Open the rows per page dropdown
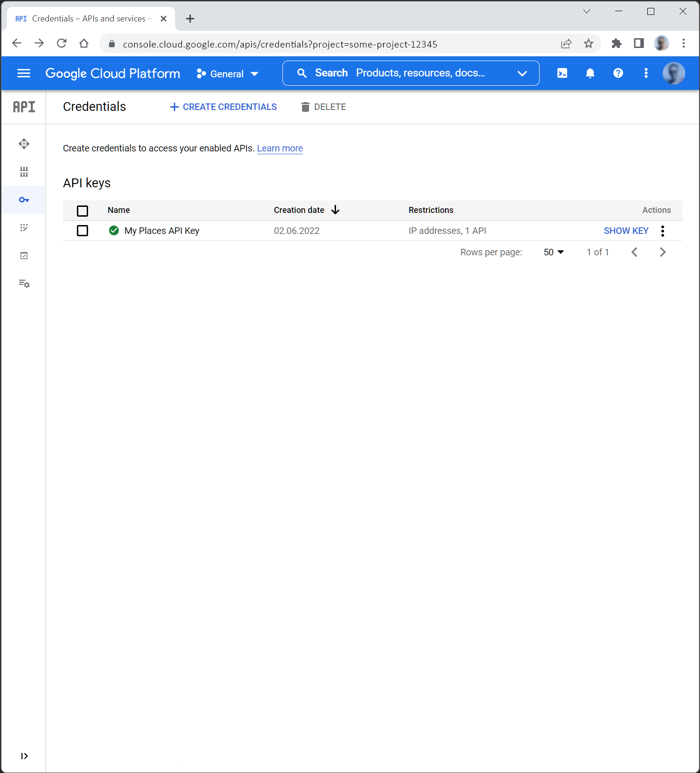 click(x=554, y=252)
